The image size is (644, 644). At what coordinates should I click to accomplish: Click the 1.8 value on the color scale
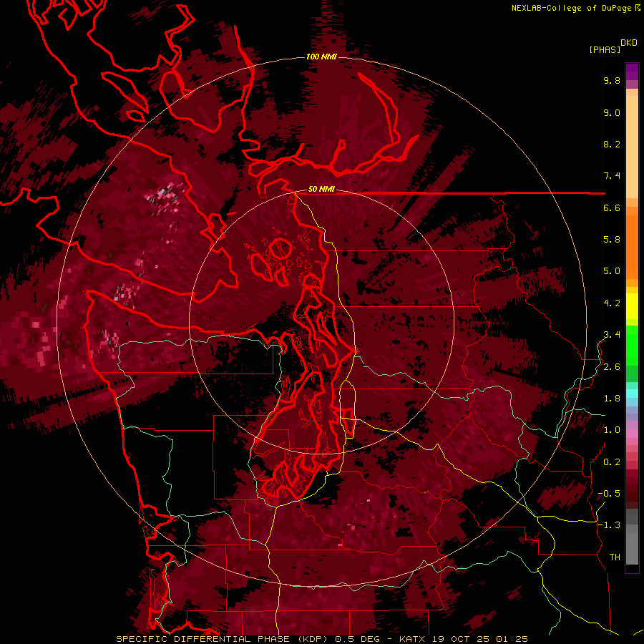pyautogui.click(x=612, y=399)
